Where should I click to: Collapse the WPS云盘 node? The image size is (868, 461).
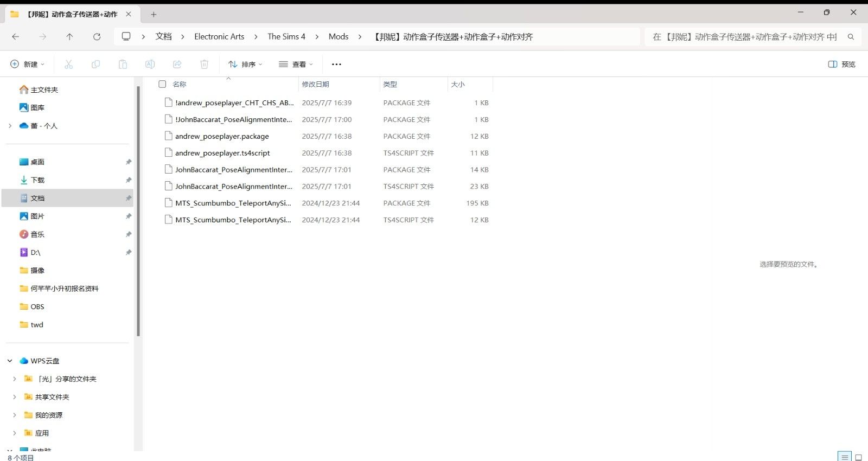pos(10,361)
